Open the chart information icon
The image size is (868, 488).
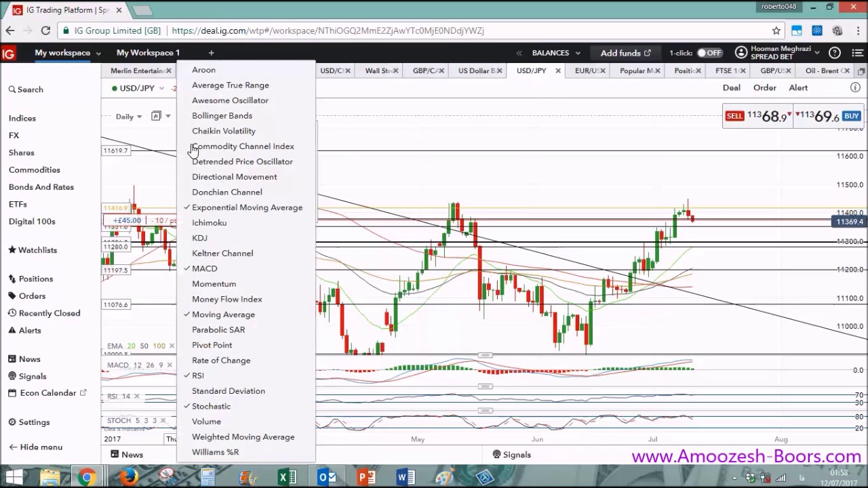pyautogui.click(x=855, y=88)
